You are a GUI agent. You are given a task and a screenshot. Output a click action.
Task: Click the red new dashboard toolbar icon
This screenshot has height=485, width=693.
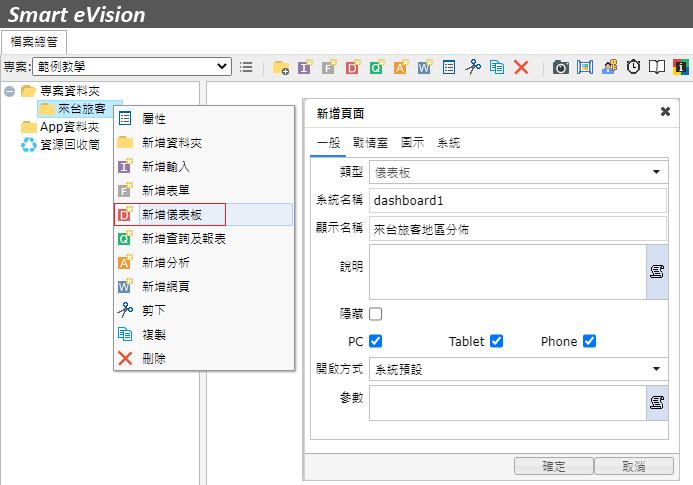click(352, 67)
